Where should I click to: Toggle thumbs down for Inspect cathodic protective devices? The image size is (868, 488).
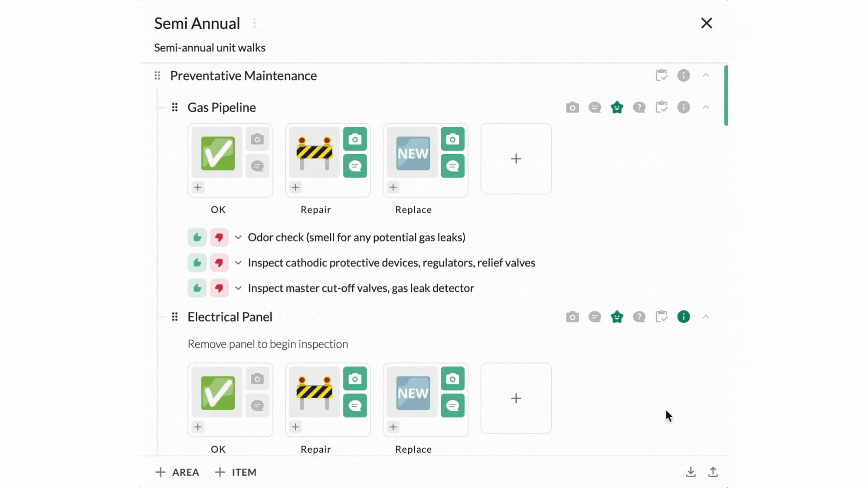[219, 263]
